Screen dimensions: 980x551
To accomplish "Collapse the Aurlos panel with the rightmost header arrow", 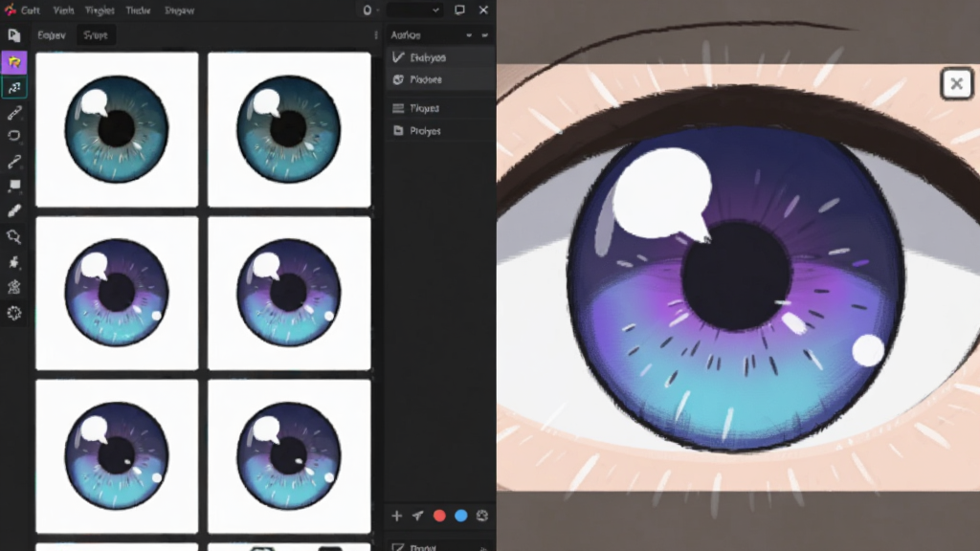I will point(484,35).
